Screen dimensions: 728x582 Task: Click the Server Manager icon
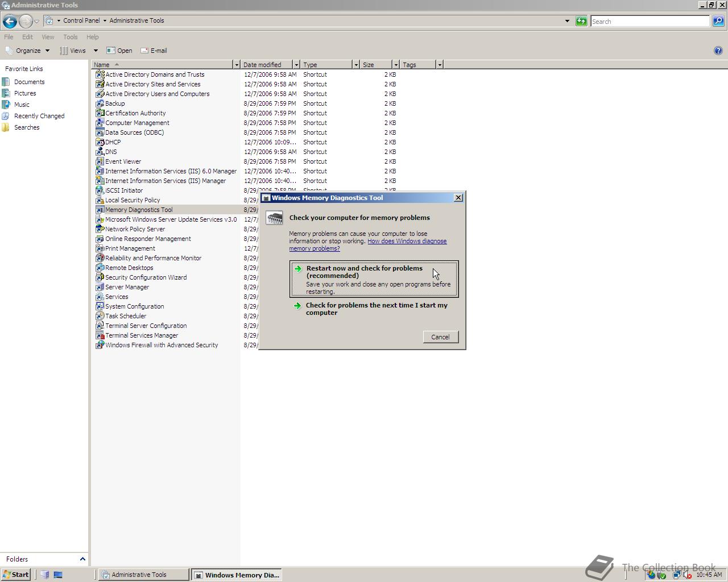tap(100, 287)
